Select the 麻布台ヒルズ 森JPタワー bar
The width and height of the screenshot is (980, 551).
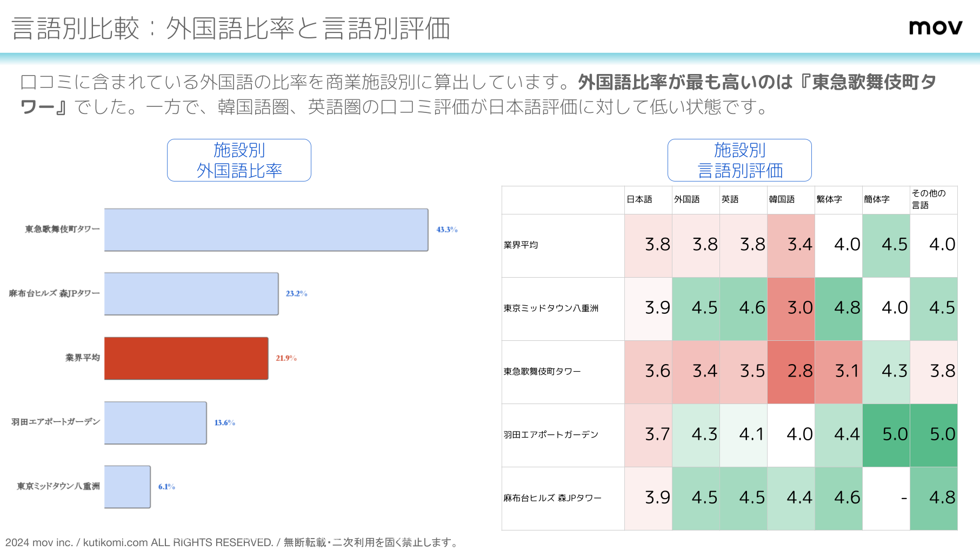tap(191, 294)
